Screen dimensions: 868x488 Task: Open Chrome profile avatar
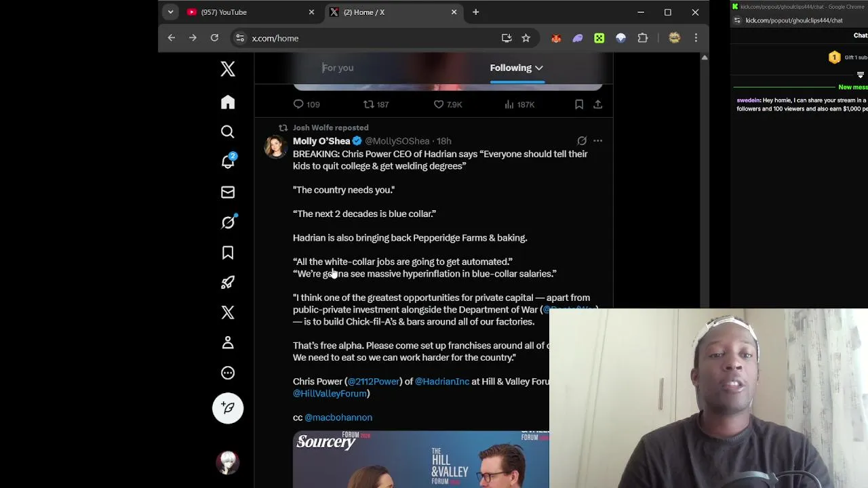[674, 39]
